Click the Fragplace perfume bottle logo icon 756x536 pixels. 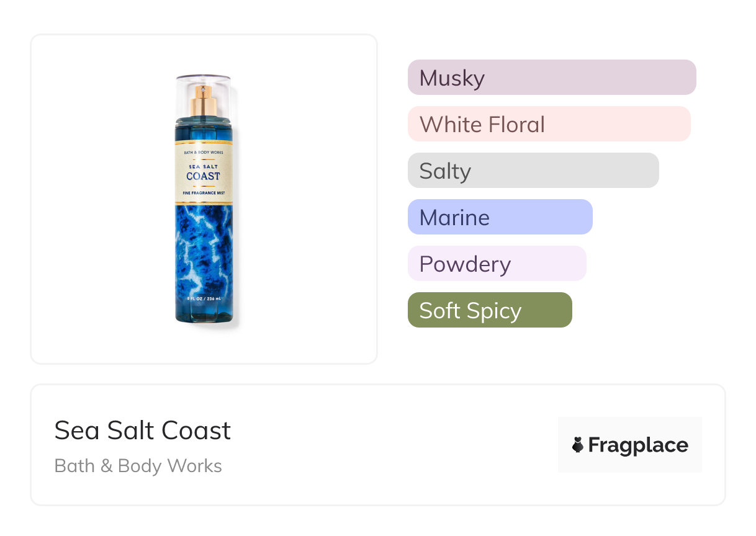coord(578,445)
